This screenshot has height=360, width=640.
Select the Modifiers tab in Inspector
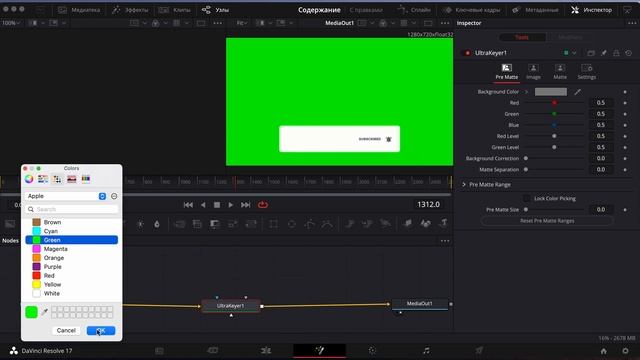(x=570, y=37)
